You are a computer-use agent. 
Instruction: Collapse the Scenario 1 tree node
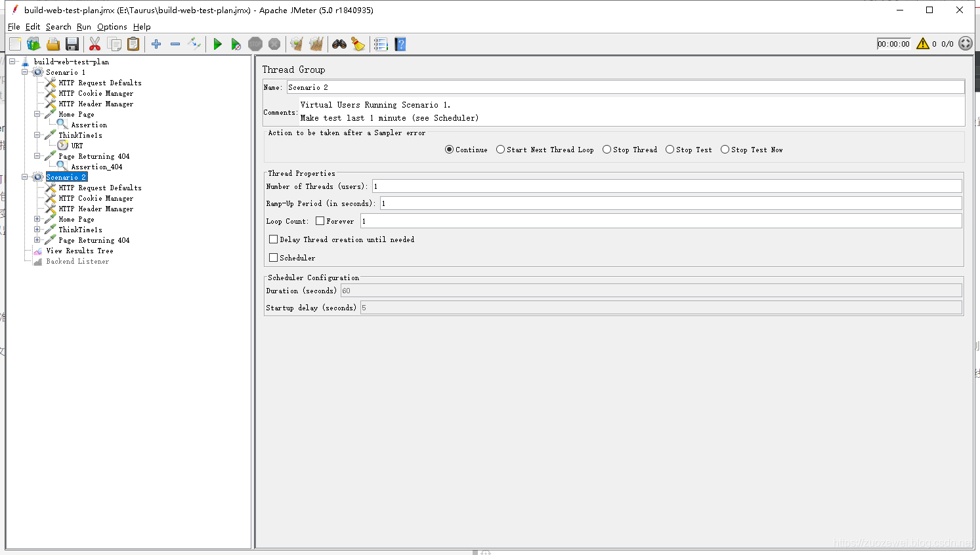24,72
